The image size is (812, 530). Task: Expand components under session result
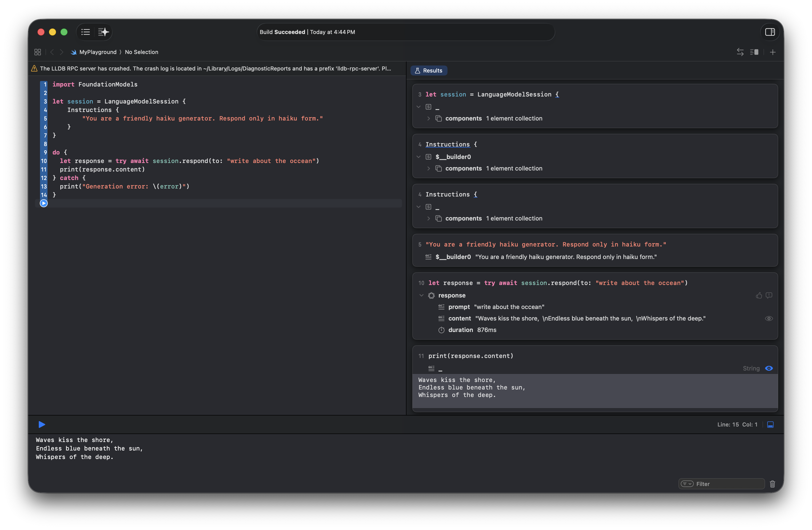click(x=428, y=118)
